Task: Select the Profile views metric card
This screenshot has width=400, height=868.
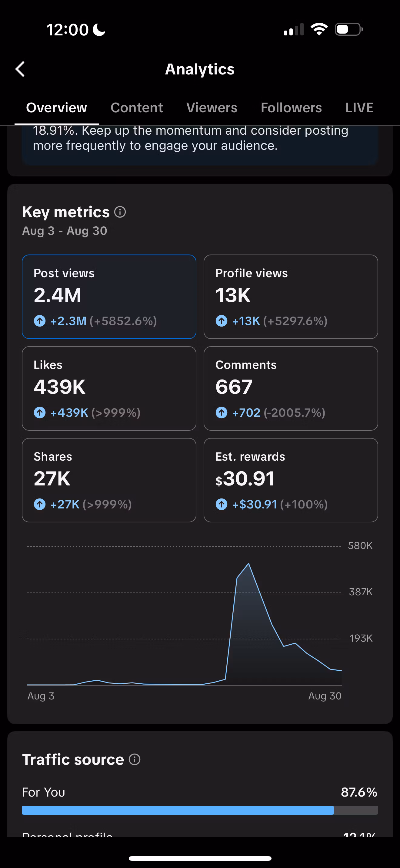Action: [x=291, y=297]
